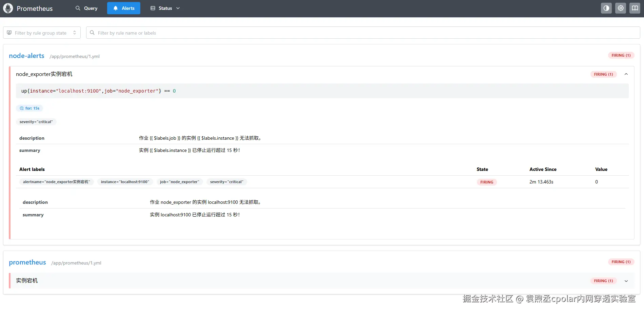Click the rendered description 作业 node_exporter 的实例 localhost:9100
This screenshot has width=644, height=312.
[206, 202]
